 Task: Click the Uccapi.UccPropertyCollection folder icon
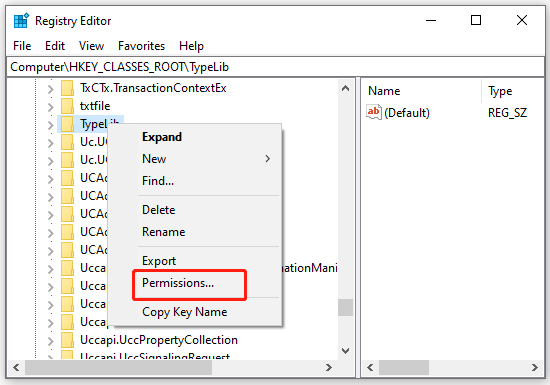[x=67, y=340]
